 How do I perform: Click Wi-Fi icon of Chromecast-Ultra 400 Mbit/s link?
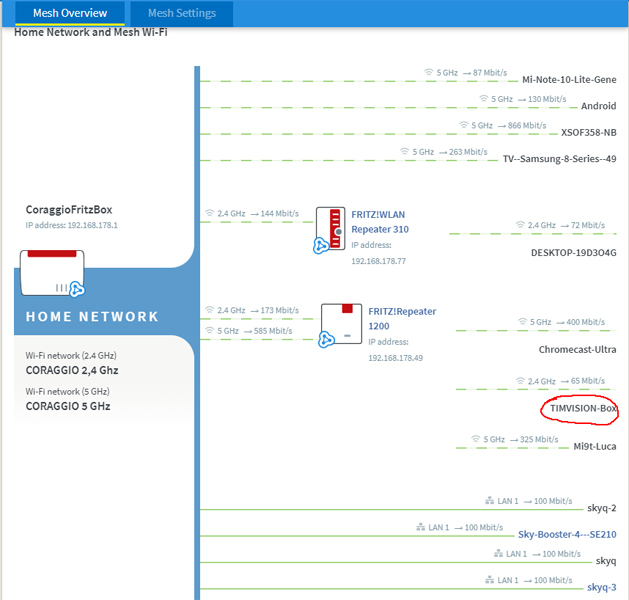(522, 322)
